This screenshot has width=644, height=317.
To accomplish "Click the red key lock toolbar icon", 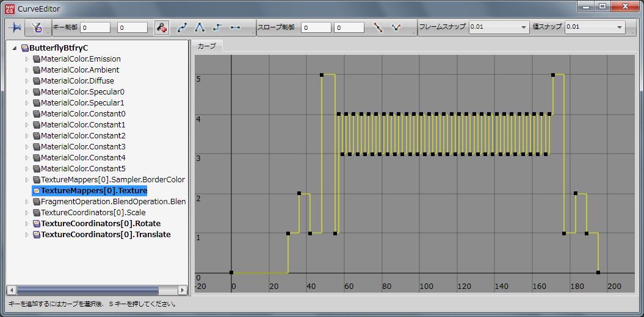I will click(162, 27).
